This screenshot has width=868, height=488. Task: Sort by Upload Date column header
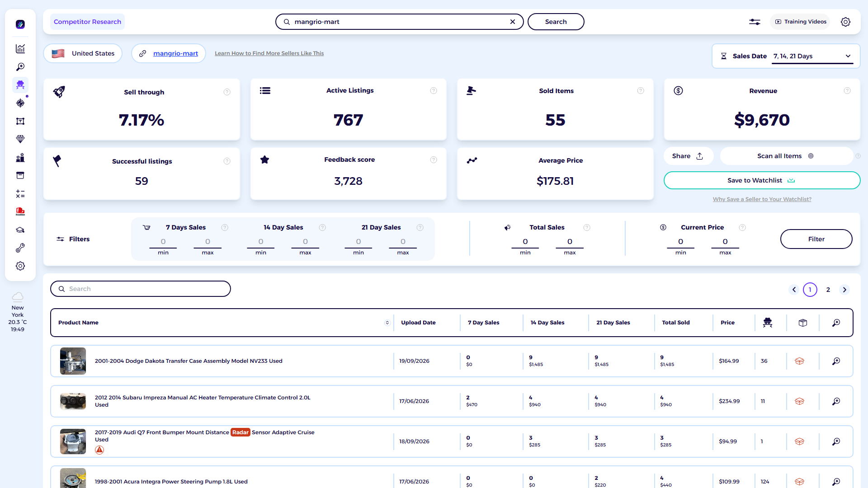point(418,323)
